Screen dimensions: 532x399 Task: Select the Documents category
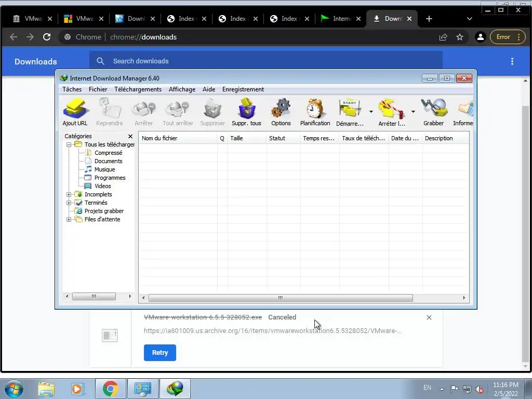(108, 161)
